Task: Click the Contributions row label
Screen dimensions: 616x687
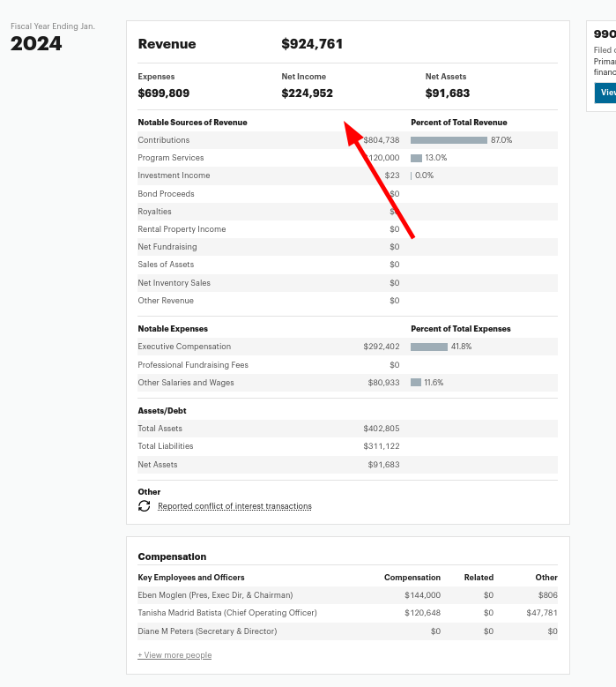Action: pyautogui.click(x=164, y=140)
